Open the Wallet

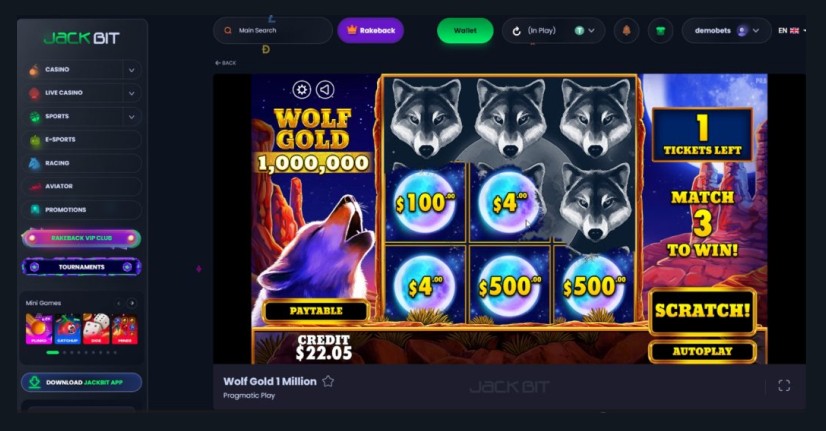[x=465, y=31]
